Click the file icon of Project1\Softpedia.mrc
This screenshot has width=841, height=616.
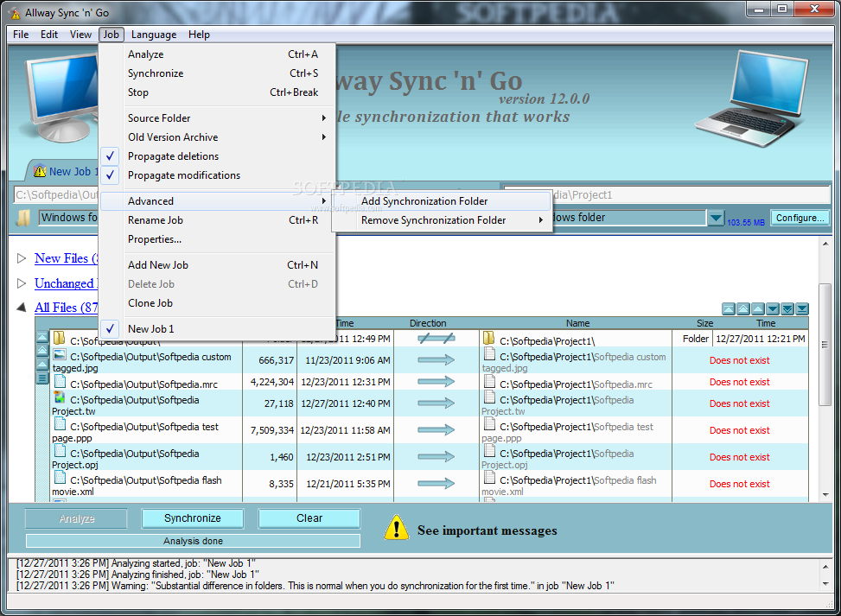[489, 381]
